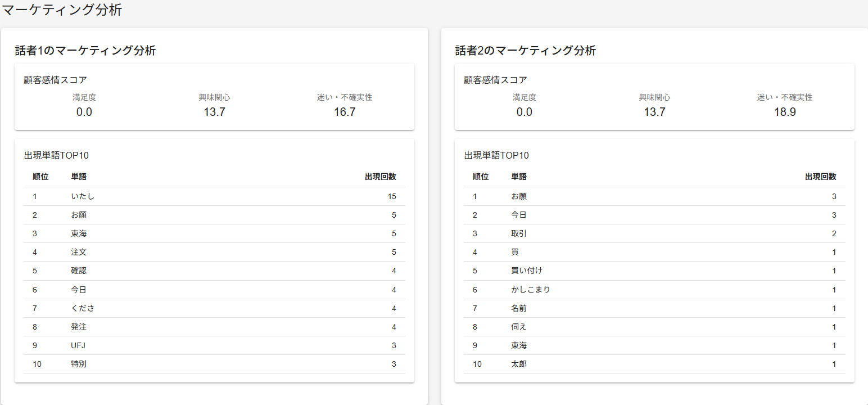Select the 取引 row with count 2
The width and height of the screenshot is (868, 405).
click(654, 233)
